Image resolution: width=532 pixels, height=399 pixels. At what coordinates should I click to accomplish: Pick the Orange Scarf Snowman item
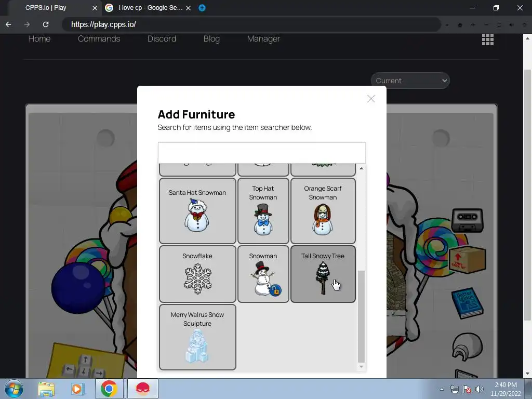click(323, 211)
